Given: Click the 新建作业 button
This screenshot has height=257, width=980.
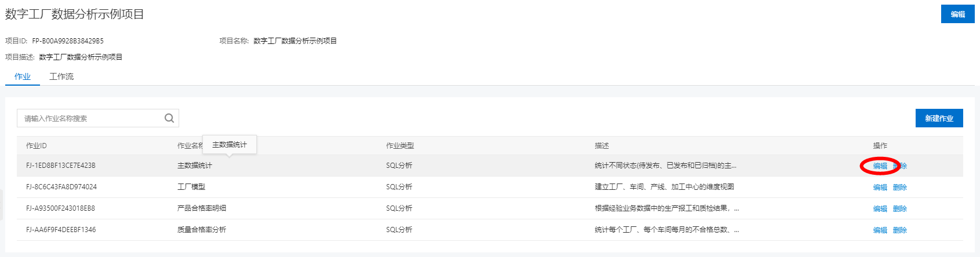Looking at the screenshot, I should [x=939, y=118].
